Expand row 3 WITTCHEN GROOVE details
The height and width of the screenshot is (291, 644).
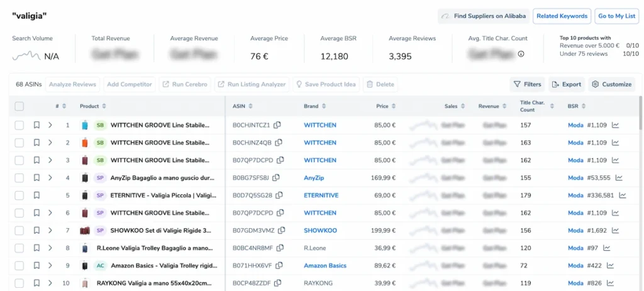[x=50, y=160]
